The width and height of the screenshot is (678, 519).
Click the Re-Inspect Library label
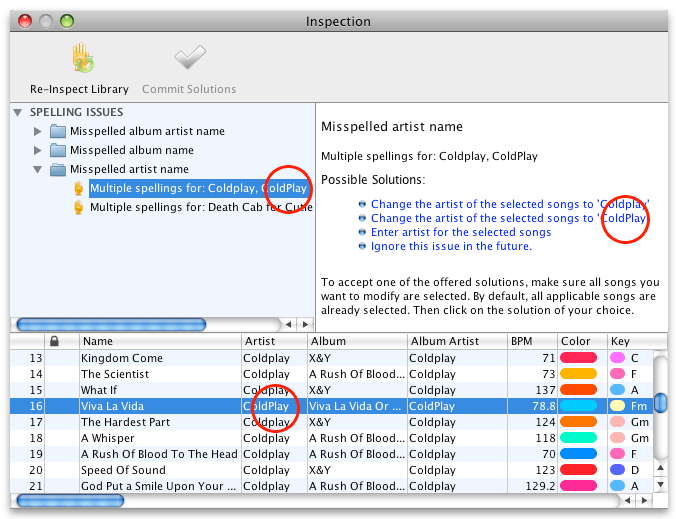click(79, 89)
